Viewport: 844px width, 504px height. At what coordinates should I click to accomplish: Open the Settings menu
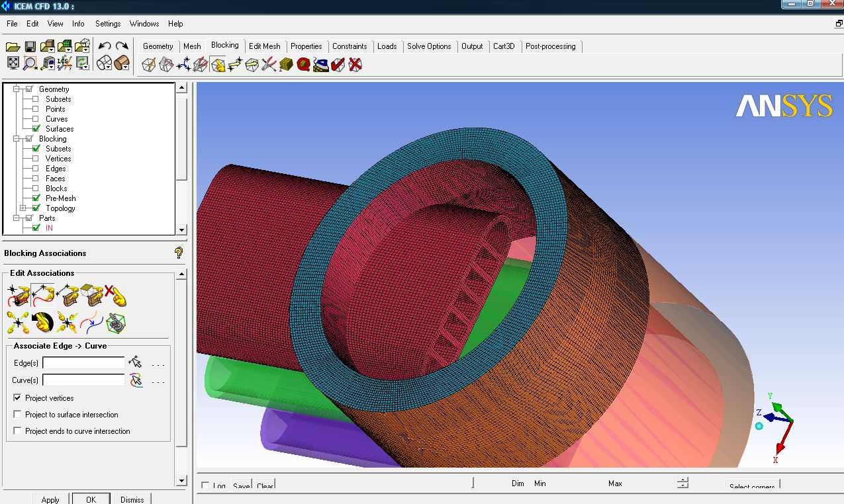click(107, 24)
